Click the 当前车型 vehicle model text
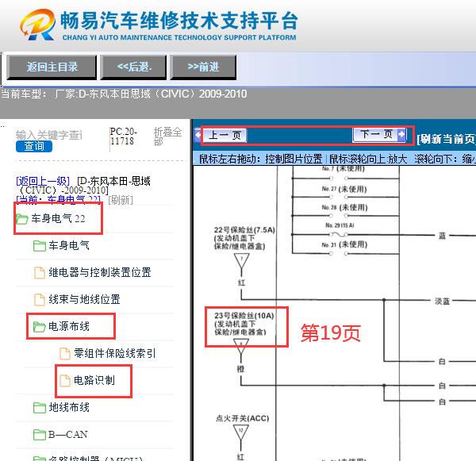Image resolution: width=476 pixels, height=461 pixels. [x=124, y=94]
